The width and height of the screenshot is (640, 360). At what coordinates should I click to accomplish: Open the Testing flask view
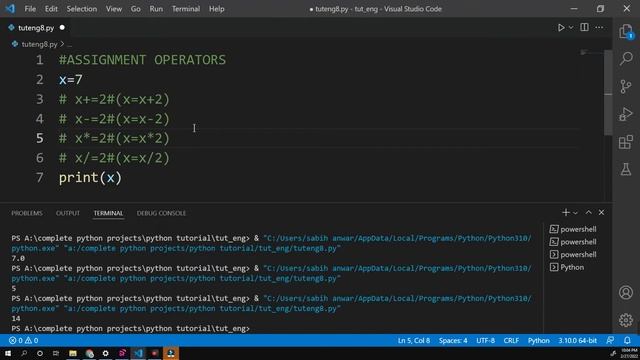tap(626, 169)
